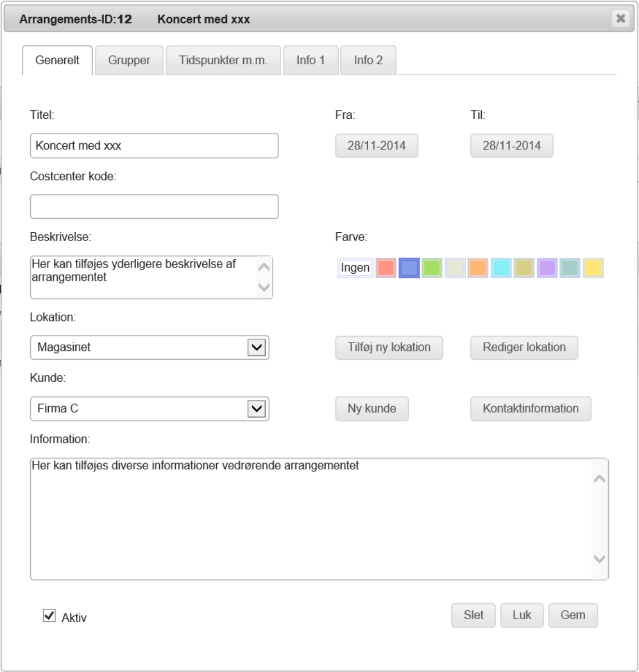Open the Tidspunkter m.m. tab
Image resolution: width=639 pixels, height=672 pixels.
point(223,60)
